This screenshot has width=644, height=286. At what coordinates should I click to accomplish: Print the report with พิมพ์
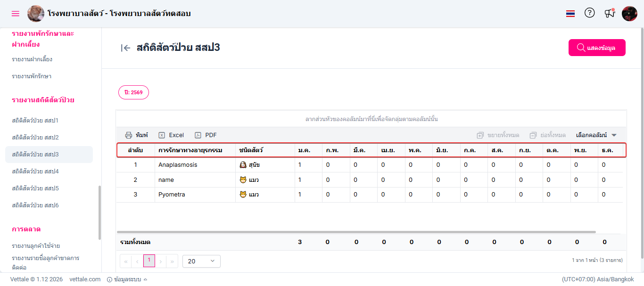click(x=137, y=135)
